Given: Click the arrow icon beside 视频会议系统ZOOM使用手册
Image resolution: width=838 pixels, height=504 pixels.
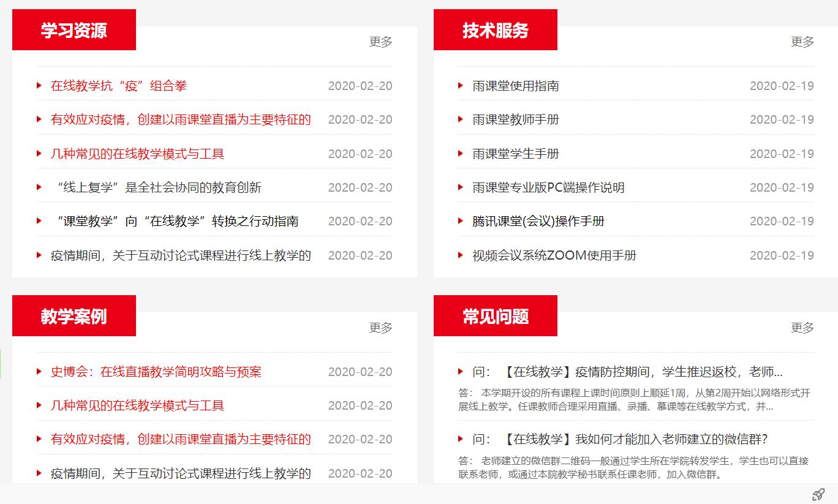Looking at the screenshot, I should pos(459,255).
